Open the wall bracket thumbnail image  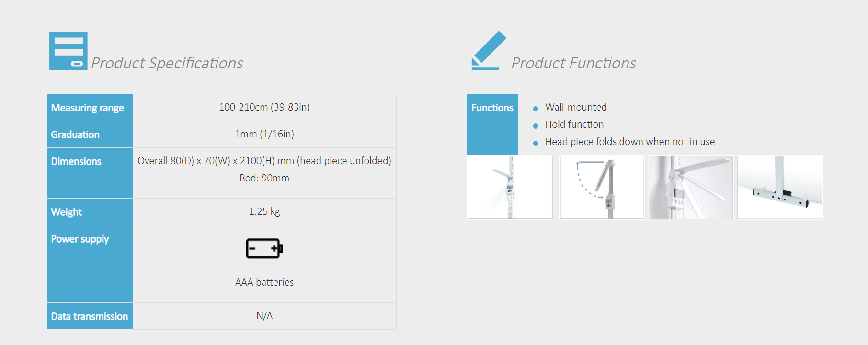[x=779, y=187]
